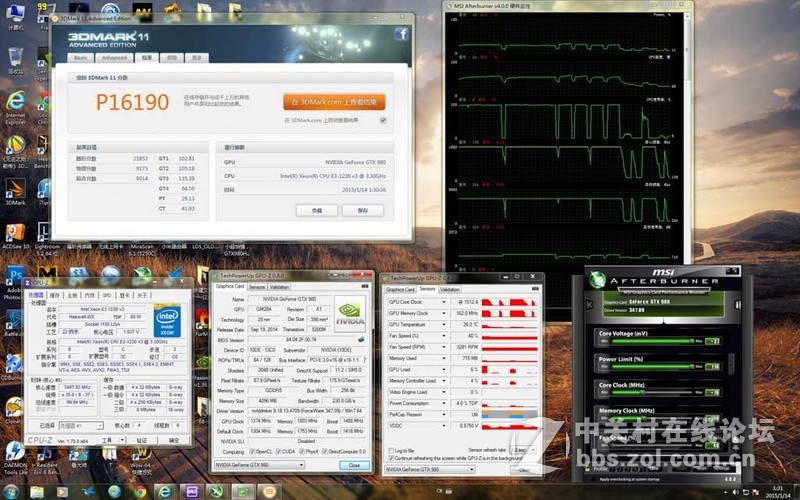
Task: Toggle Apply overclocking at system startup in Afterburner
Action: click(x=592, y=479)
